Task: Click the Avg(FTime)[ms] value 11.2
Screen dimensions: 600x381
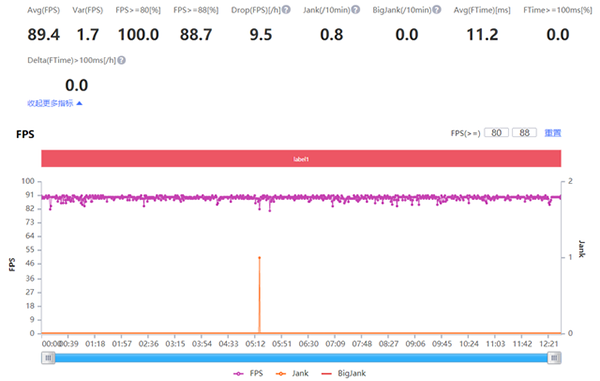Action: click(482, 35)
